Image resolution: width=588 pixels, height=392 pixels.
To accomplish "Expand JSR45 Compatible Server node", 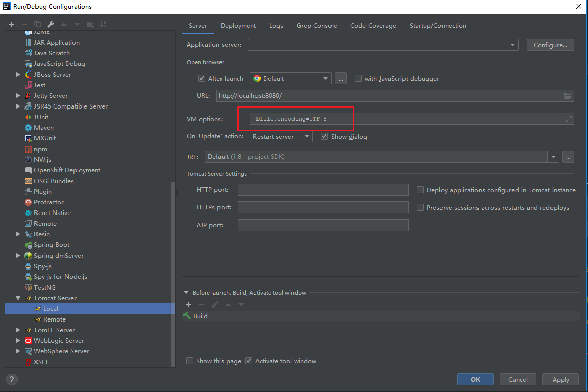I will (x=18, y=106).
